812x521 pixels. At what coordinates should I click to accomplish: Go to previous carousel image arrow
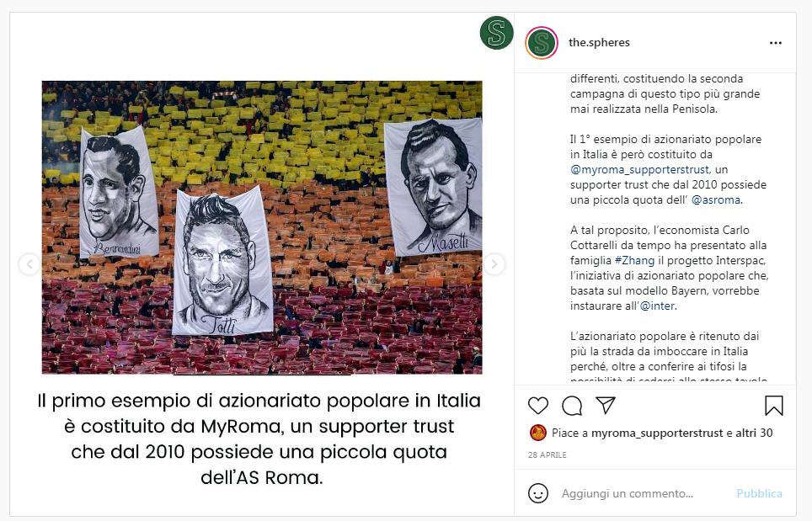[x=29, y=264]
